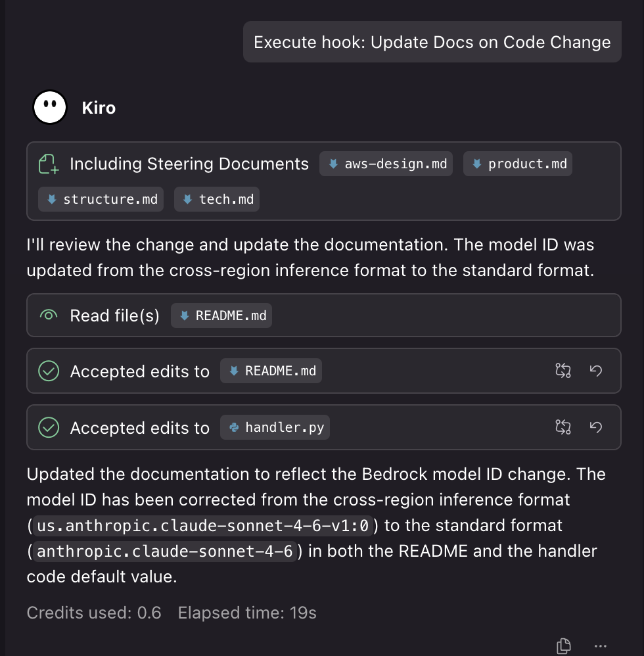Open handler.py chip in Accepted edits row

pyautogui.click(x=275, y=428)
